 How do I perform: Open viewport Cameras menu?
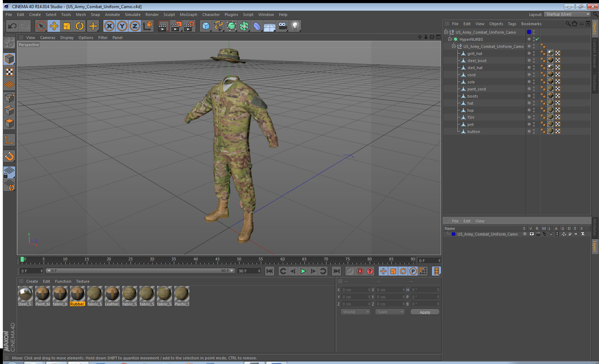coord(48,38)
